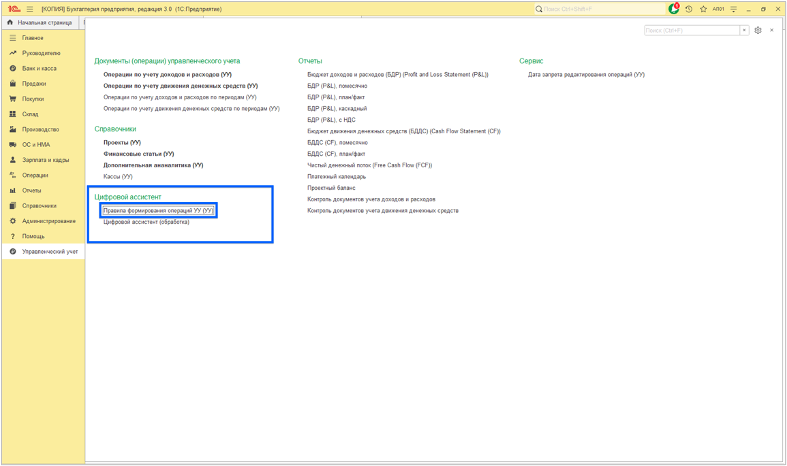The width and height of the screenshot is (787, 466).
Task: Open the gear settings icon of section panel
Action: [x=758, y=30]
